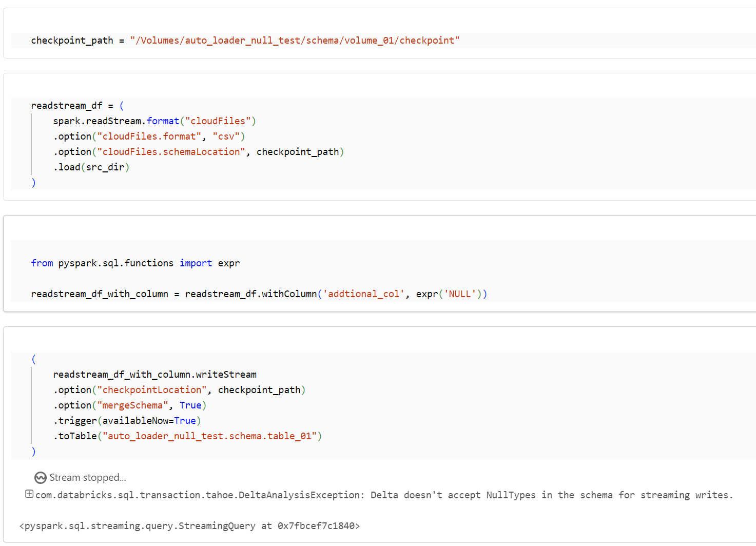Click the readstream_df_with_column.writeStream line

(x=155, y=375)
